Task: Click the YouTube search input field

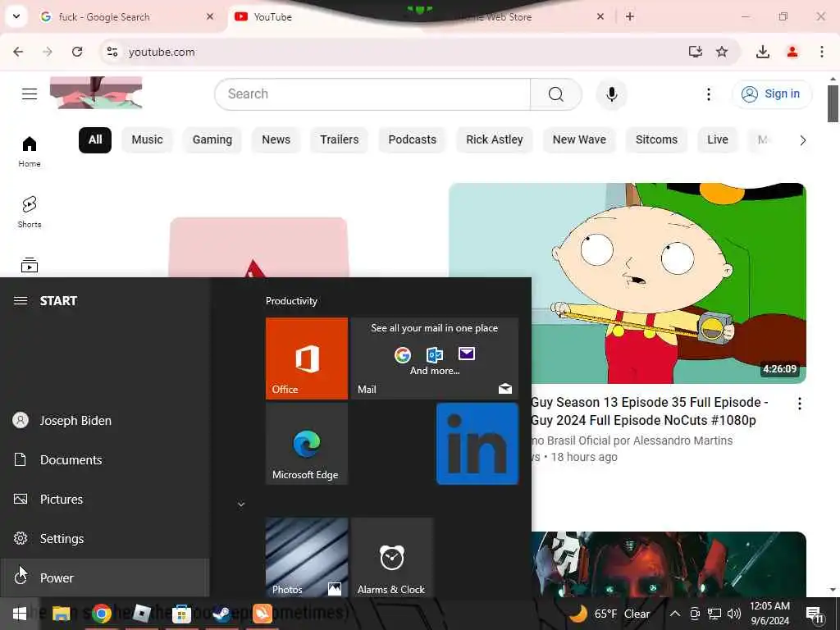Action: [x=373, y=94]
